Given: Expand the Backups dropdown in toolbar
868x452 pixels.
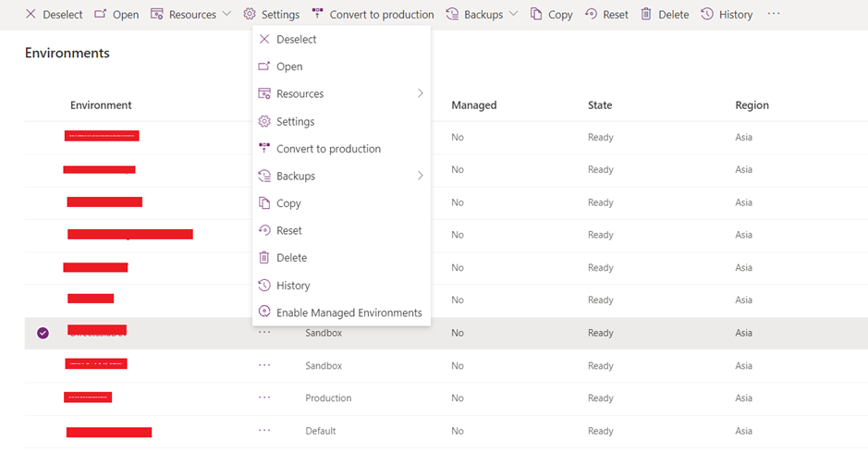Looking at the screenshot, I should point(513,15).
